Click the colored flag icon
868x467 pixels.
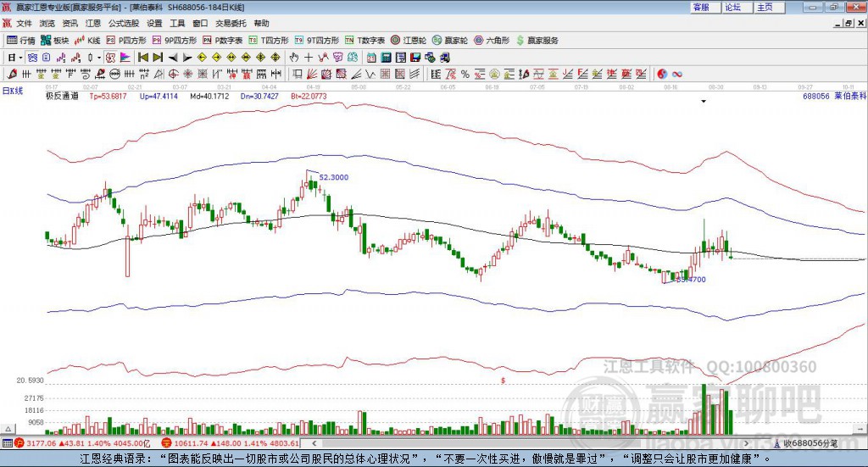coord(125,58)
